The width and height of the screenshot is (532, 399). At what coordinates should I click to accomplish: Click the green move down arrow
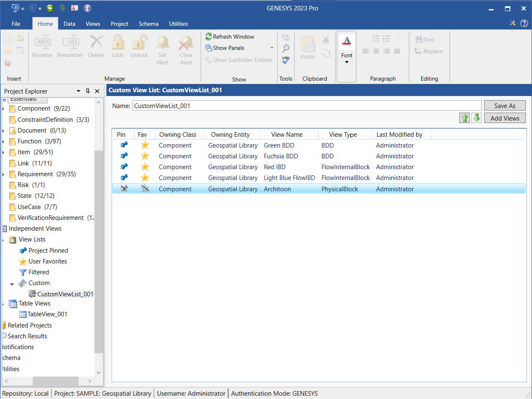point(477,118)
